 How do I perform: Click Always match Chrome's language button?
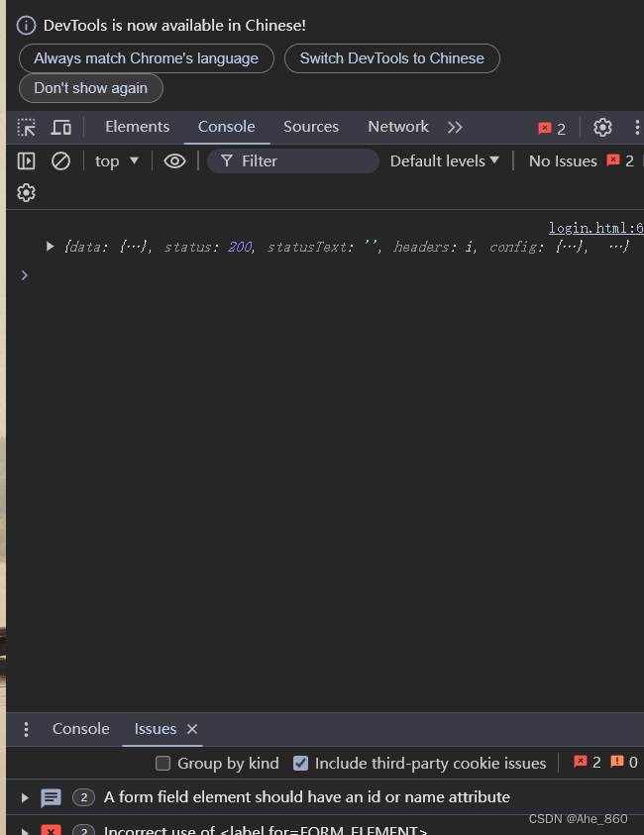[147, 58]
